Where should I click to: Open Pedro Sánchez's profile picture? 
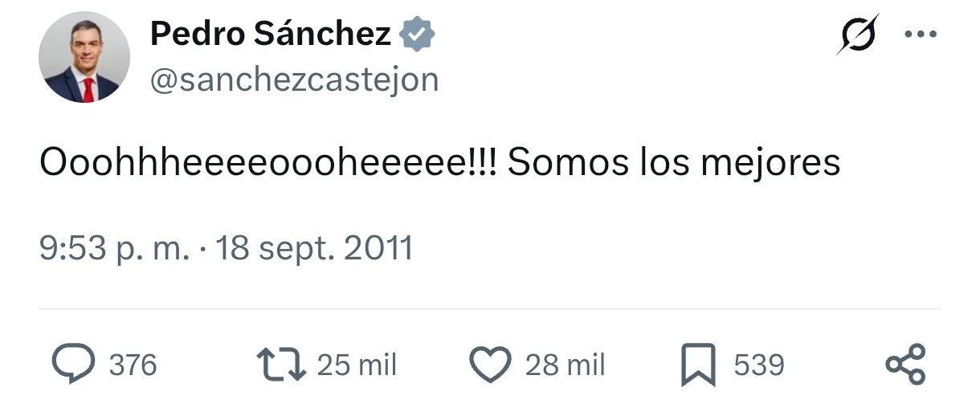pos(84,57)
